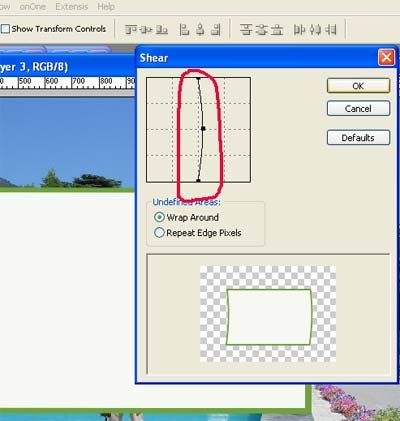Viewport: 400px width, 421px height.
Task: Select the Repeat Edge Pixels option
Action: pos(159,232)
